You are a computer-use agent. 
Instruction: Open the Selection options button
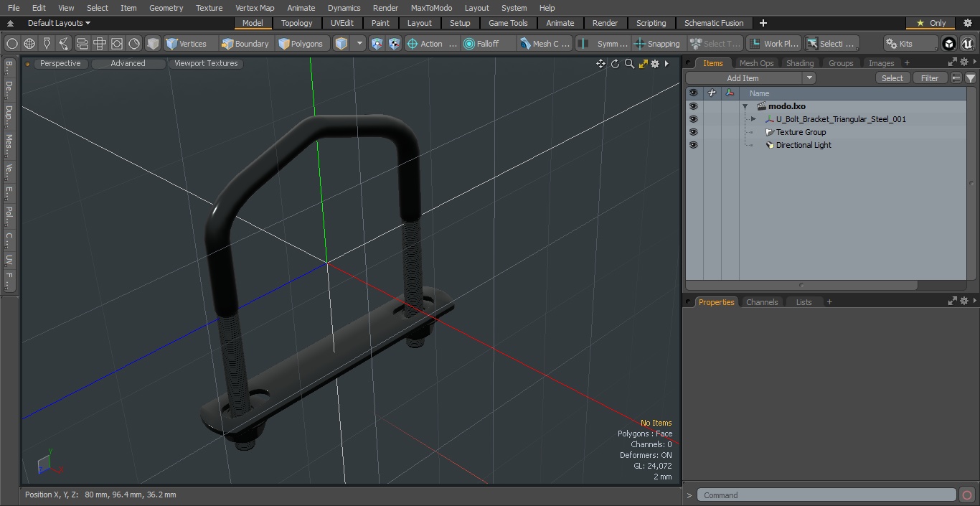point(831,44)
